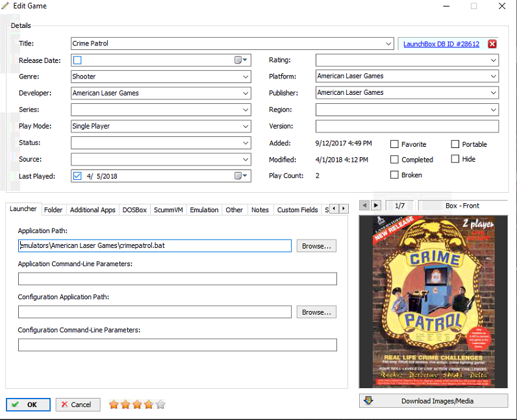Show previous image with left arrow
The width and height of the screenshot is (517, 420).
(x=364, y=206)
